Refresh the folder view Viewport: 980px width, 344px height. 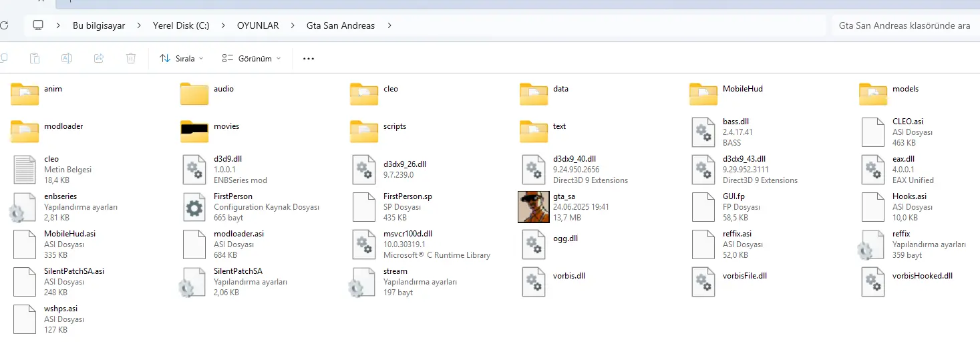(4, 25)
